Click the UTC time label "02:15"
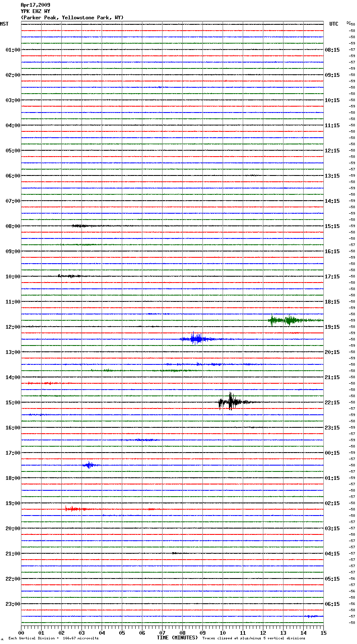357x644 pixels. 332,503
